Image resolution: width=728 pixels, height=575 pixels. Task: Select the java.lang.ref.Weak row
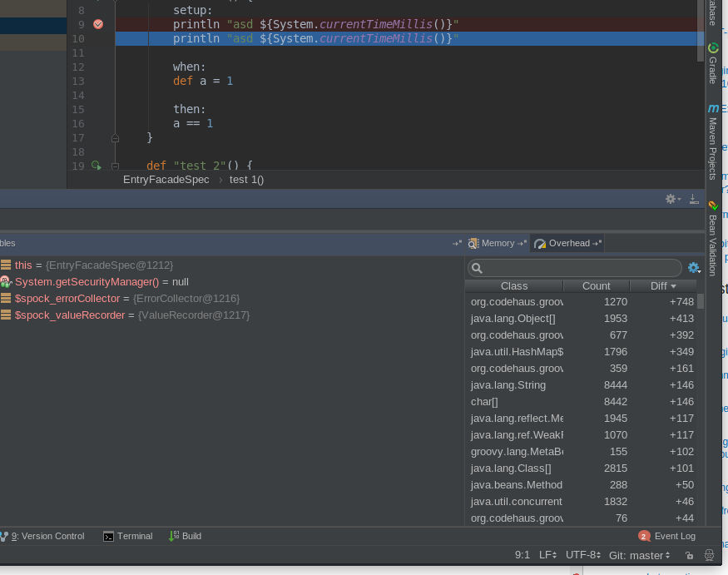click(x=581, y=435)
